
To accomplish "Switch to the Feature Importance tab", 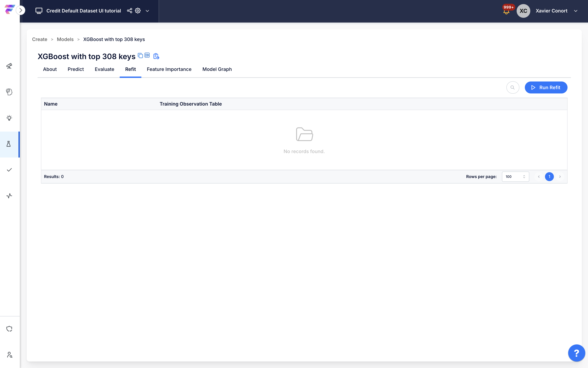I will [169, 69].
